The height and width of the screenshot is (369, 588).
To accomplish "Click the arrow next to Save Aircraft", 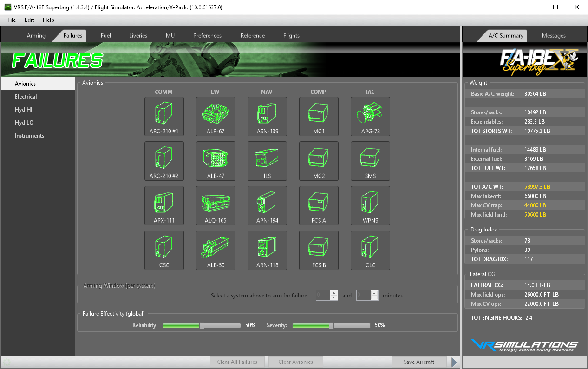I will (454, 362).
